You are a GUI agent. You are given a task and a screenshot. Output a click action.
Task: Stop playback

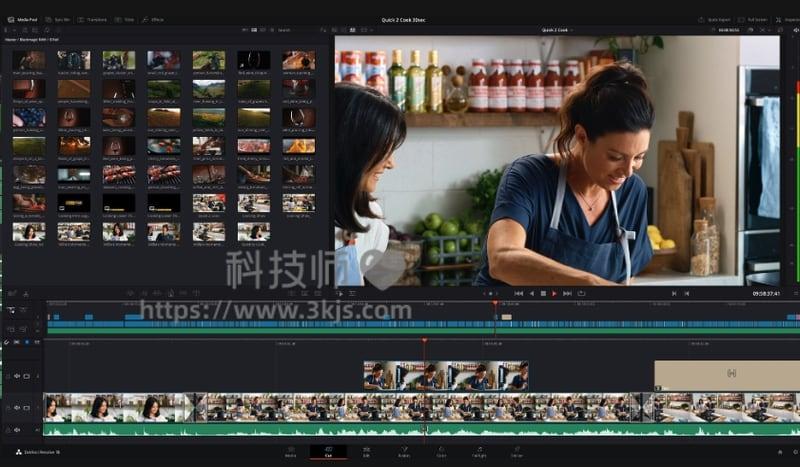click(x=543, y=293)
